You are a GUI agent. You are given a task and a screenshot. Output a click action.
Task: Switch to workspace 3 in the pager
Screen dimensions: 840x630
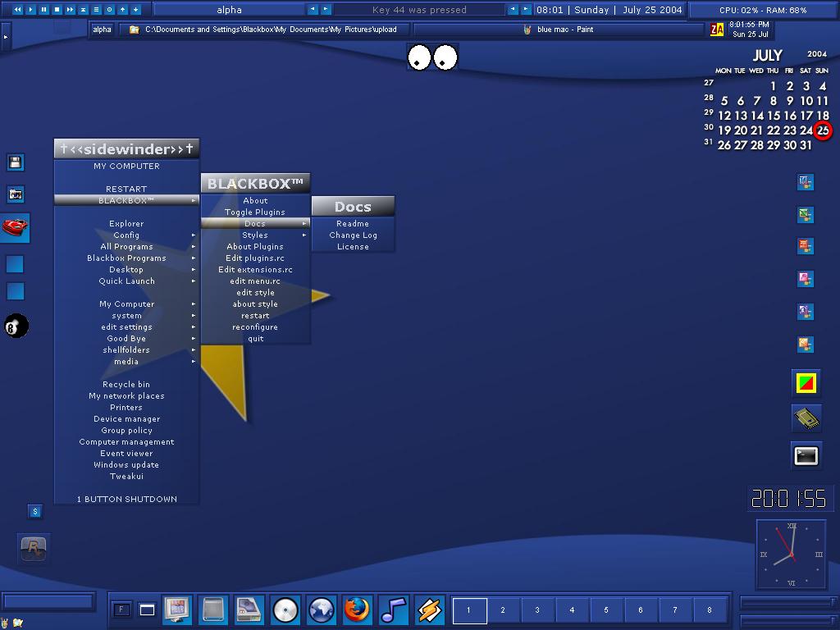tap(537, 610)
